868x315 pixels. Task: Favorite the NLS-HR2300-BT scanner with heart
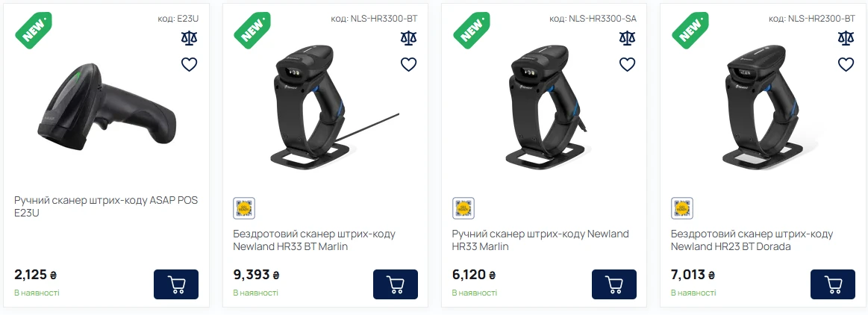846,64
